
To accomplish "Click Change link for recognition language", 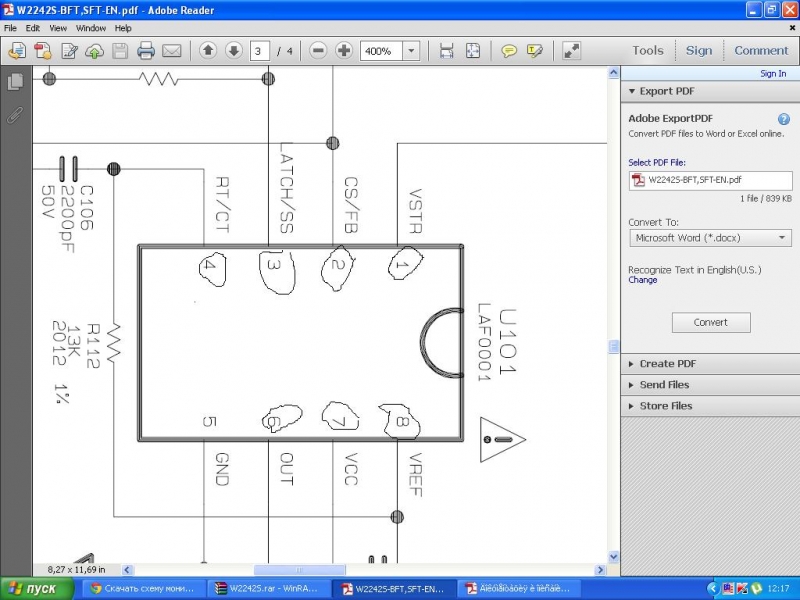I will click(642, 280).
